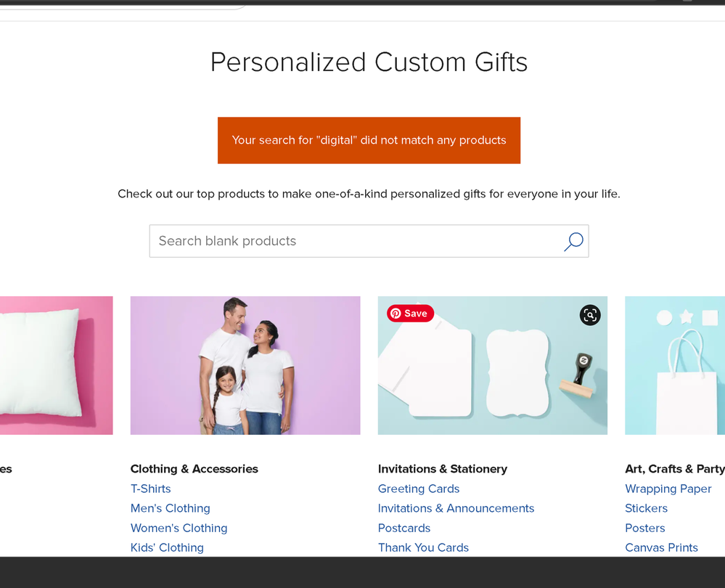Open Kids' Clothing category

tap(167, 547)
